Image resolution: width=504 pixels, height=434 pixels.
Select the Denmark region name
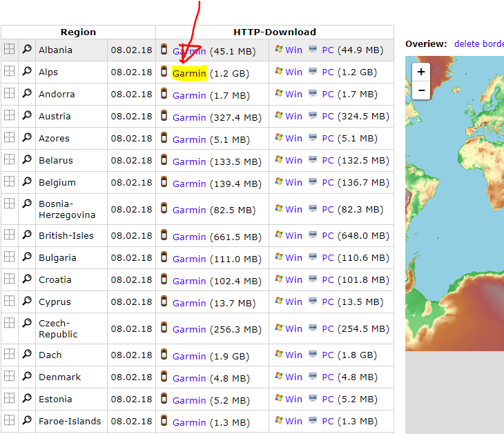[60, 377]
